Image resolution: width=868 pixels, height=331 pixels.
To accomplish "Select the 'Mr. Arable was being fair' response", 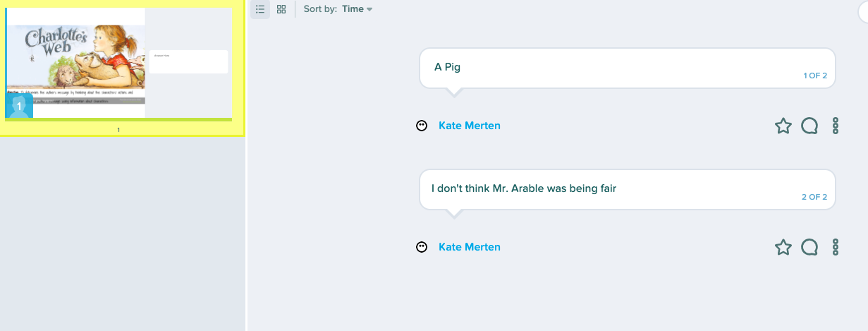I will (627, 189).
